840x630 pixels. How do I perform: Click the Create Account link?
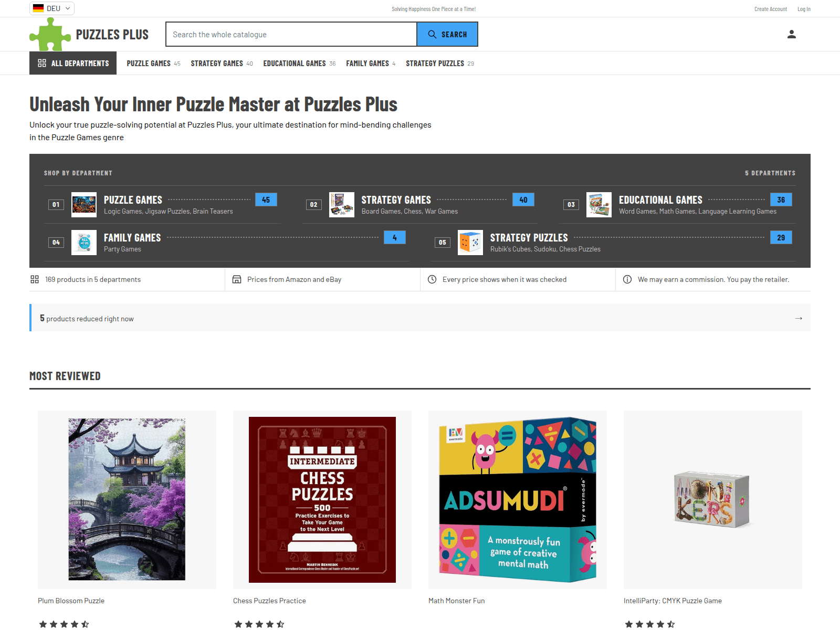[771, 9]
